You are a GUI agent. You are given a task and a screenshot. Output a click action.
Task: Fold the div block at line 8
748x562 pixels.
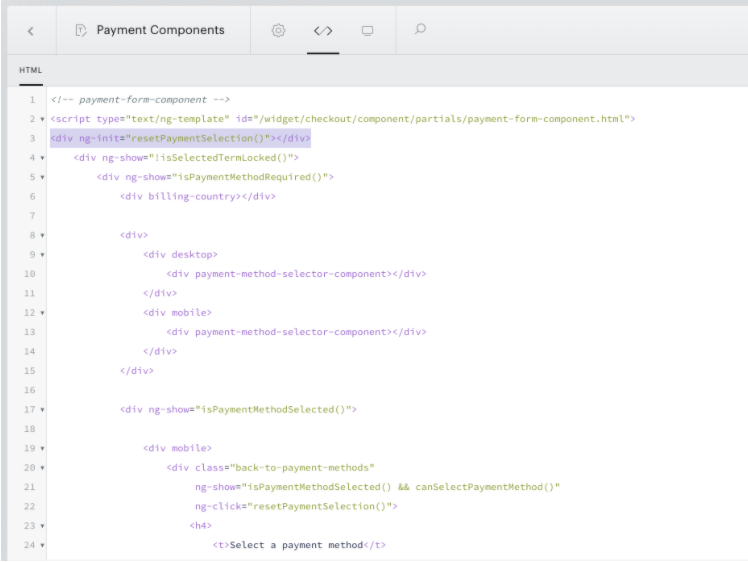pyautogui.click(x=42, y=236)
